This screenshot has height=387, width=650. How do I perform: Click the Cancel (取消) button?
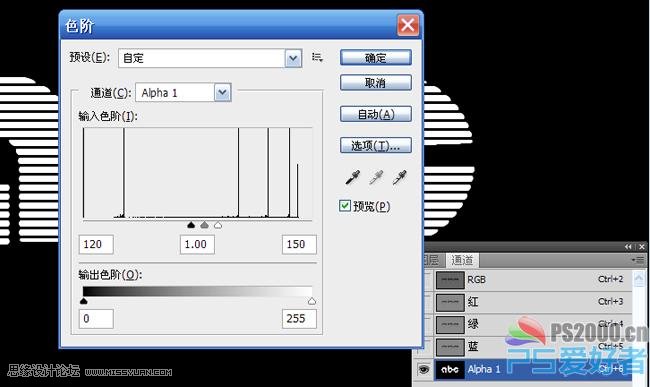click(376, 82)
